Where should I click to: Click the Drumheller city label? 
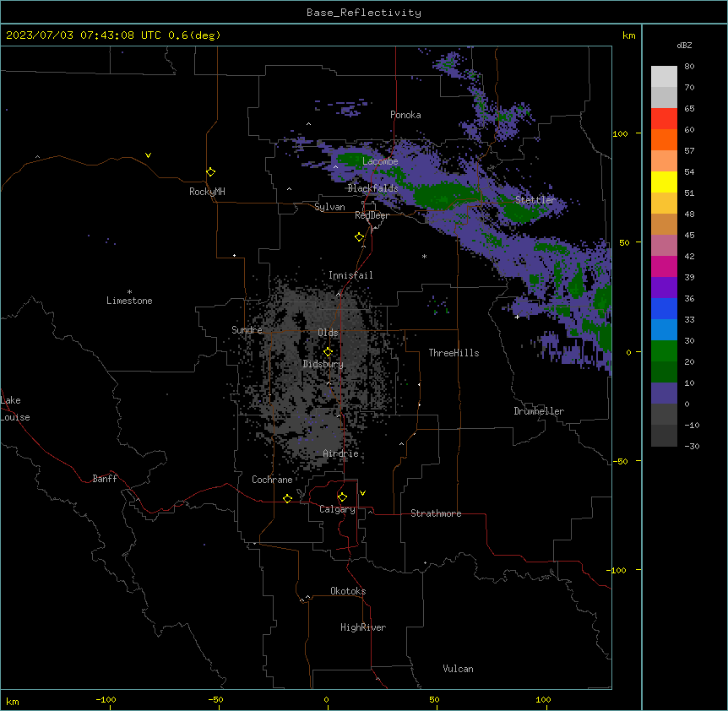point(539,411)
